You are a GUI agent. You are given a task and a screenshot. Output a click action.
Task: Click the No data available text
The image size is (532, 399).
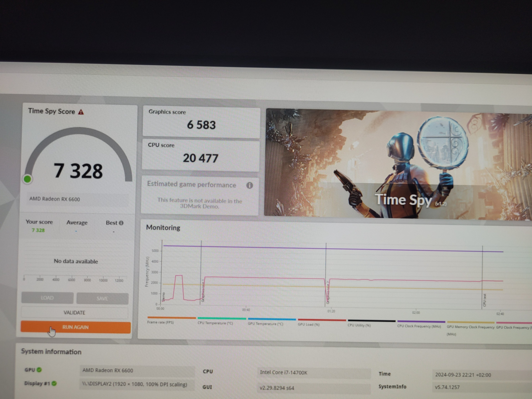76,261
